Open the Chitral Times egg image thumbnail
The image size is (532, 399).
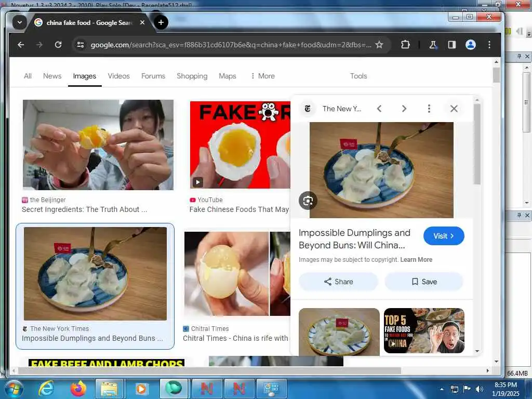237,274
